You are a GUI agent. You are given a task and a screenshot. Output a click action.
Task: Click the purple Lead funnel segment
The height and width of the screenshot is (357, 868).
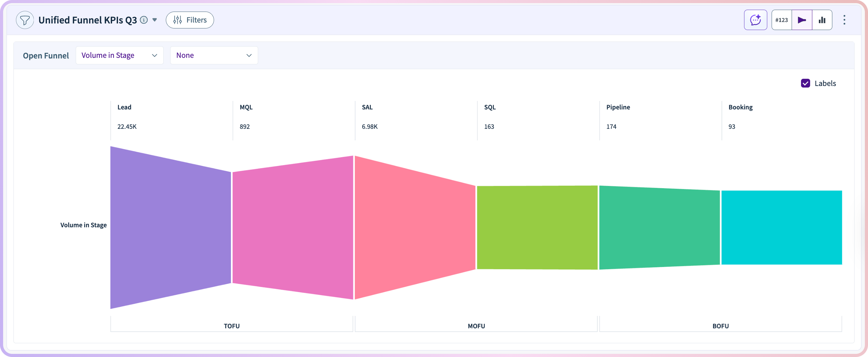[171, 227]
